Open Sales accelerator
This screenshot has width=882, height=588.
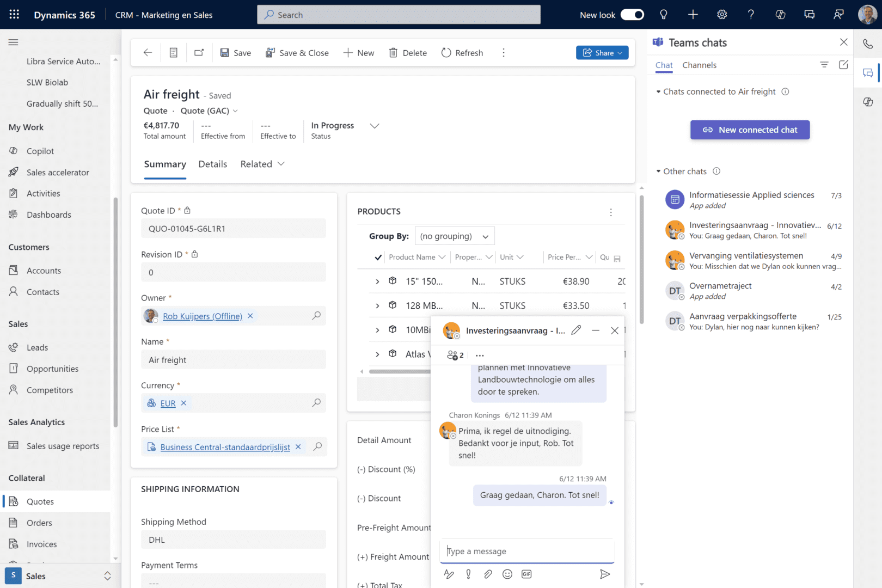pyautogui.click(x=58, y=173)
